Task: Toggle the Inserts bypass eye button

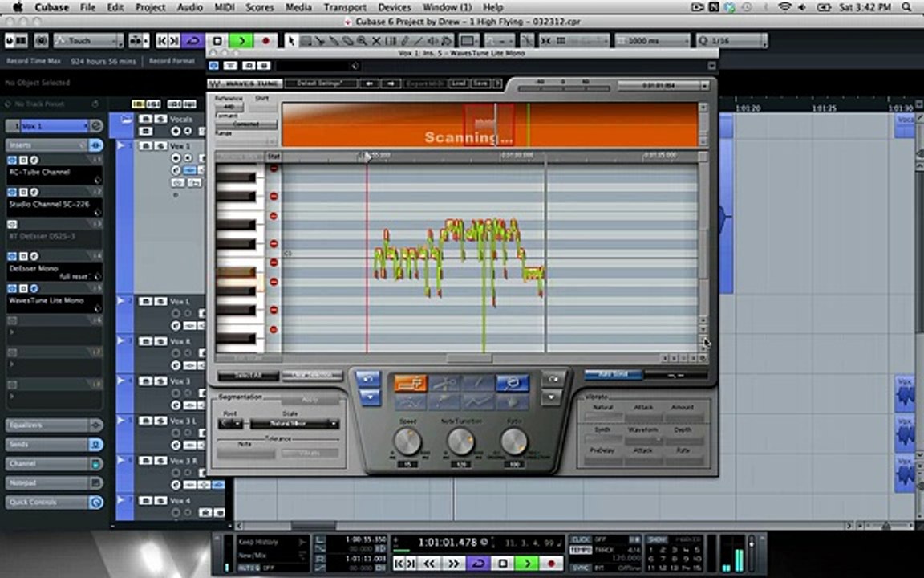Action: click(95, 144)
